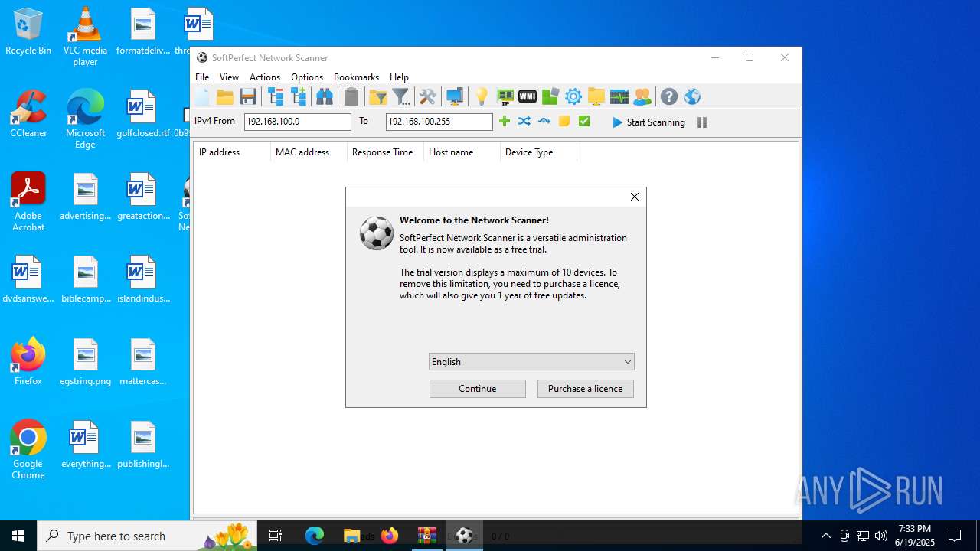Open the Windows Start menu
The width and height of the screenshot is (980, 551).
[x=18, y=536]
